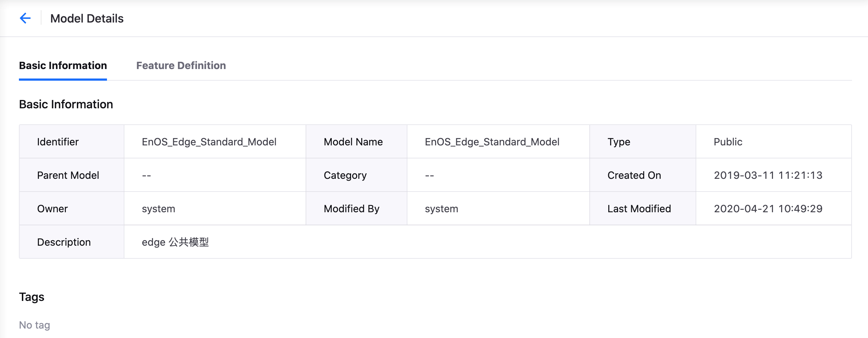Select the Modified By value system

(x=442, y=209)
